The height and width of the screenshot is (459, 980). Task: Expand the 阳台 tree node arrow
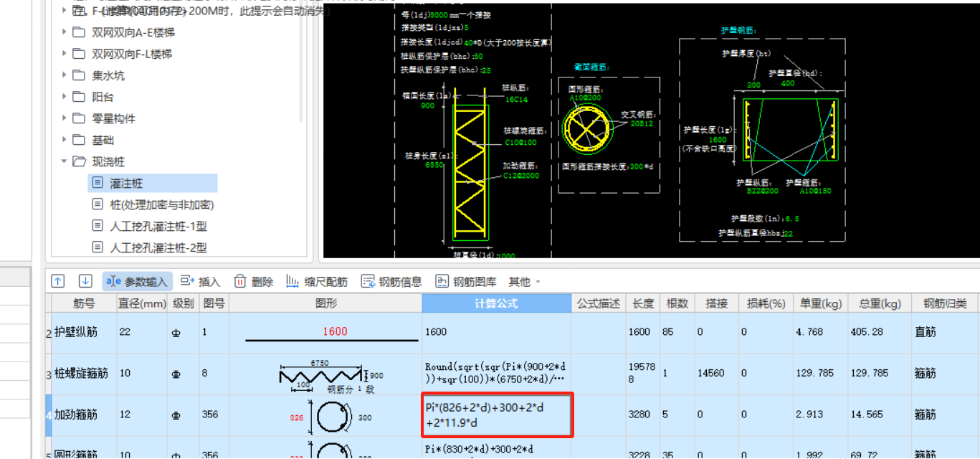(x=65, y=97)
